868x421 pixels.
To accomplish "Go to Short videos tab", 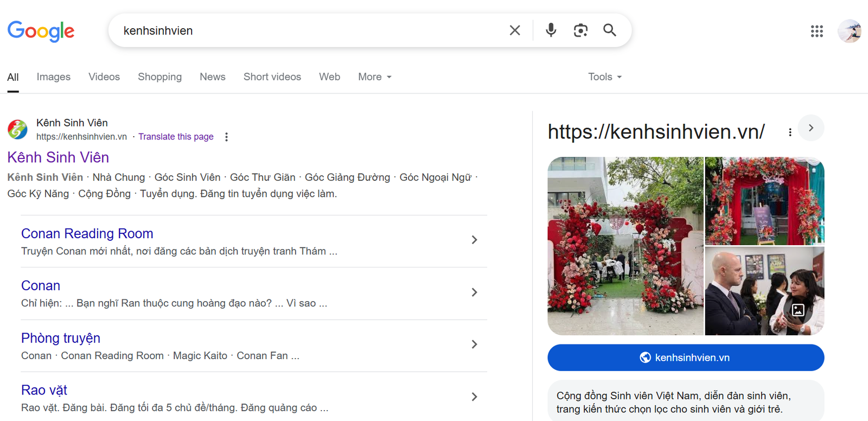I will pos(272,77).
